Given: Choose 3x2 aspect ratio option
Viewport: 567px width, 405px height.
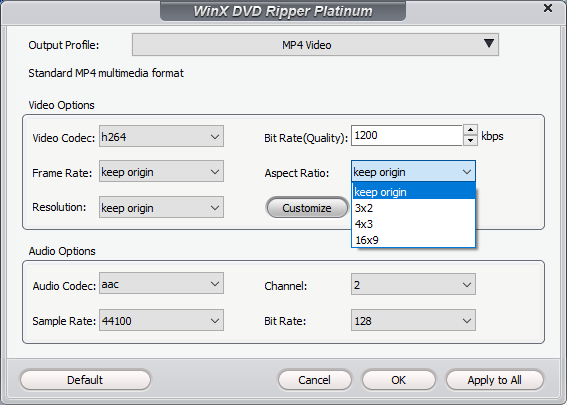Looking at the screenshot, I should (413, 208).
